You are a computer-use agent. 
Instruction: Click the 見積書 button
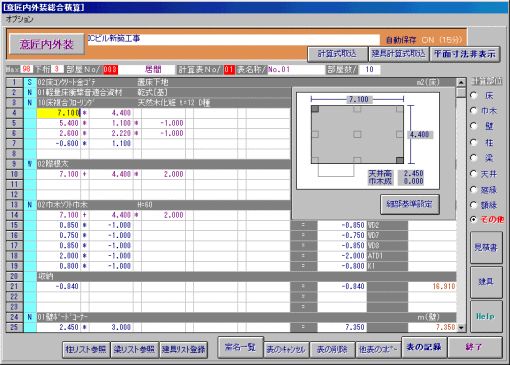tap(486, 247)
